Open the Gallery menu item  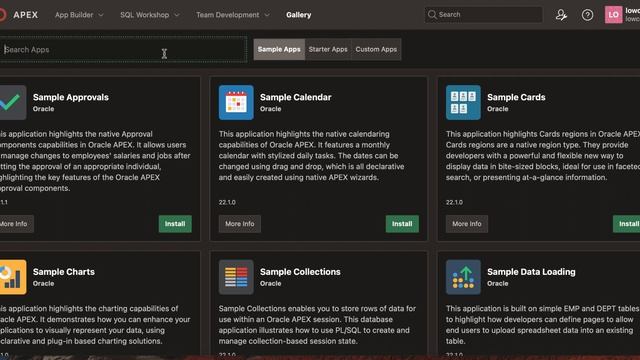[x=298, y=15]
